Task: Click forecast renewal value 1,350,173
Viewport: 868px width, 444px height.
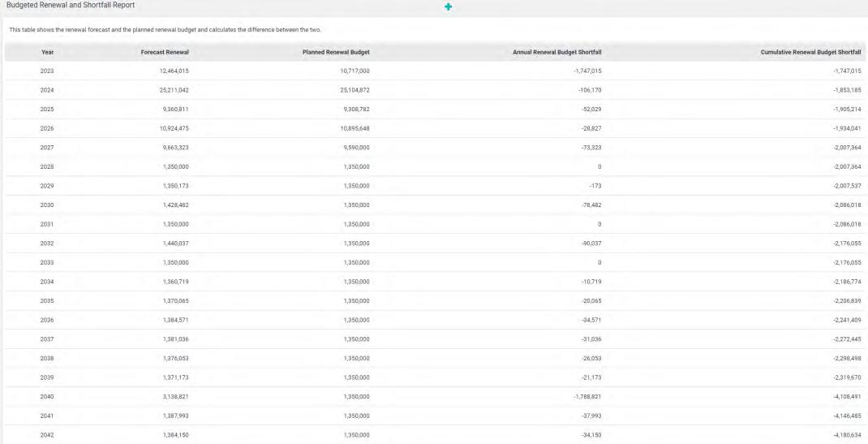Action: [x=176, y=186]
